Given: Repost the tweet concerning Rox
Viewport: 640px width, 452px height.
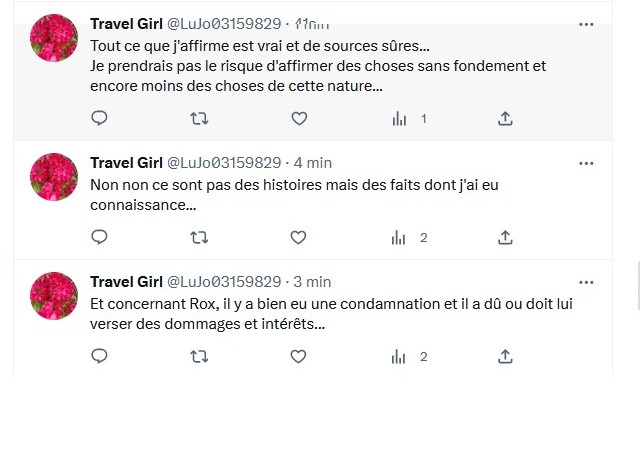Looking at the screenshot, I should click(199, 356).
